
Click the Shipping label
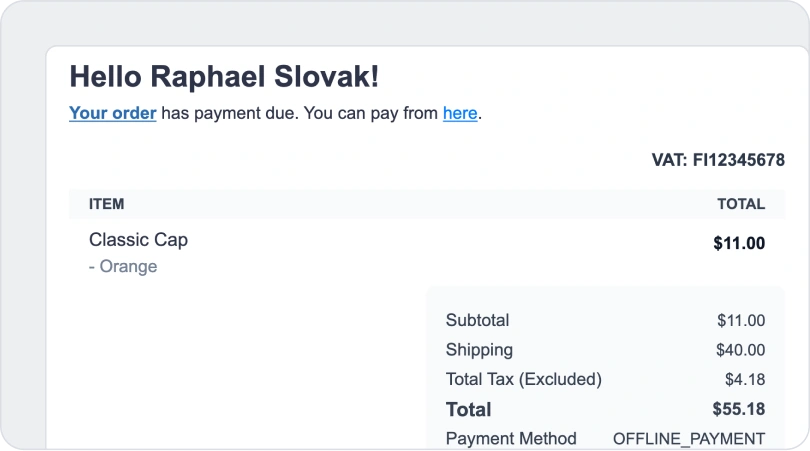click(479, 350)
